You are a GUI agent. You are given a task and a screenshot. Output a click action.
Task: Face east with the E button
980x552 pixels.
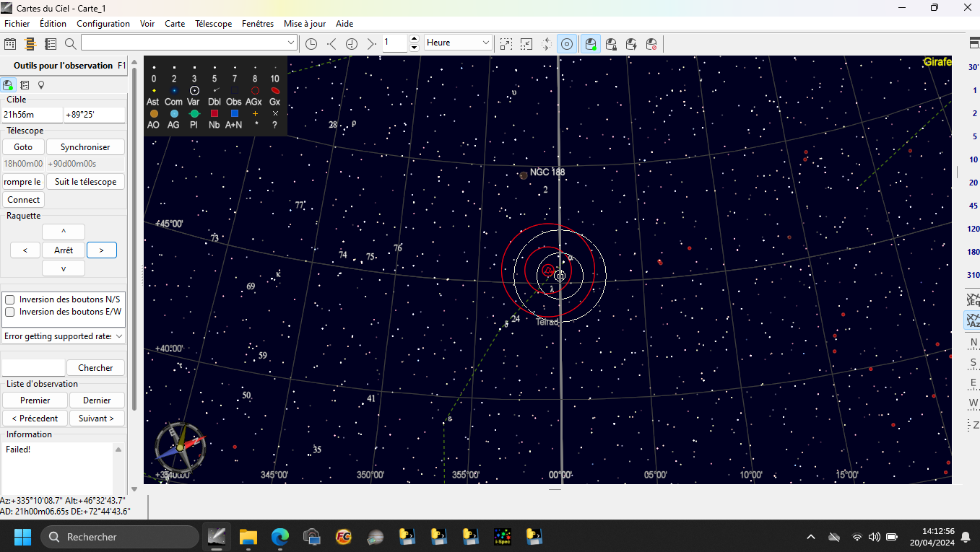point(974,383)
